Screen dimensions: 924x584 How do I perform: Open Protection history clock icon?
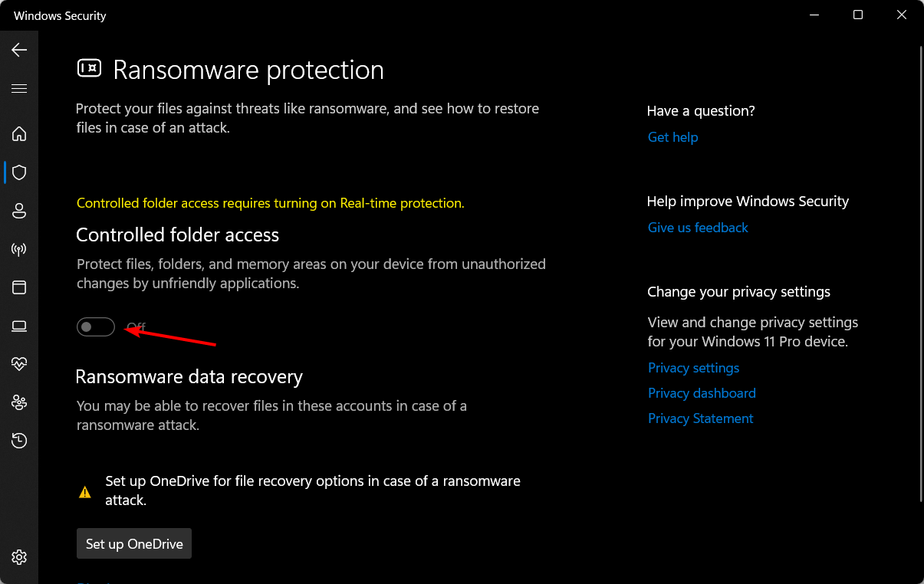[19, 441]
